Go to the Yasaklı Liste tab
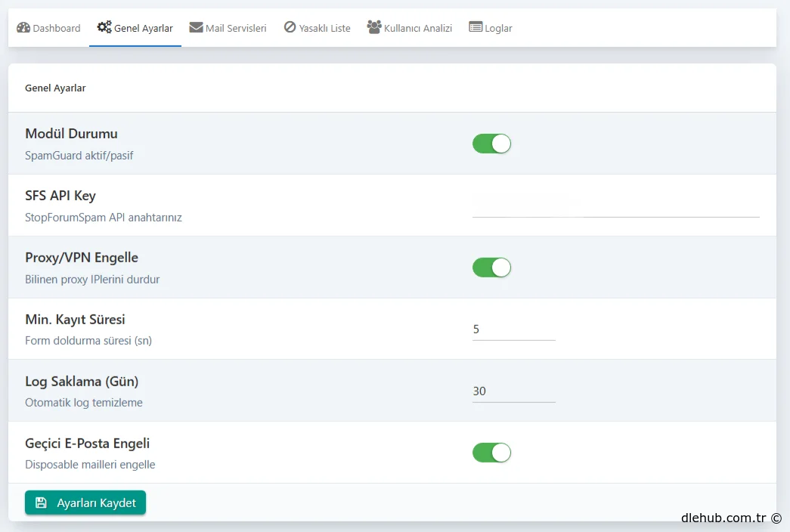Screen dimensions: 790x532 click(324, 28)
